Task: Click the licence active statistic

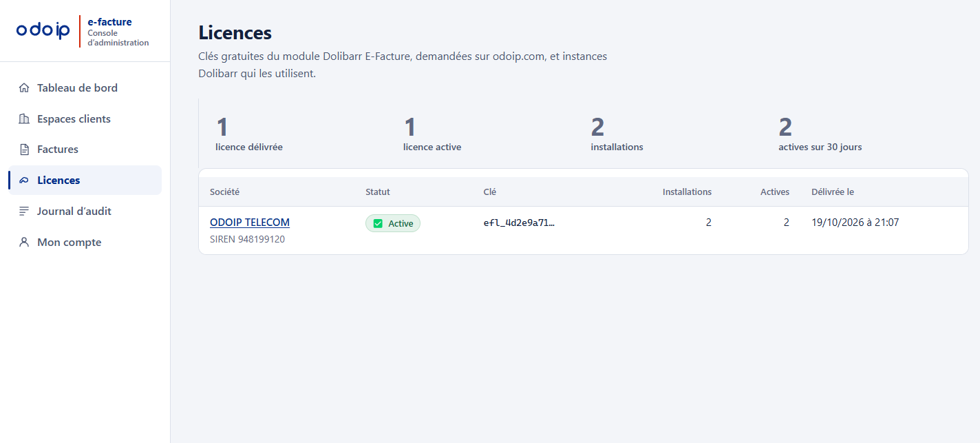Action: 432,134
